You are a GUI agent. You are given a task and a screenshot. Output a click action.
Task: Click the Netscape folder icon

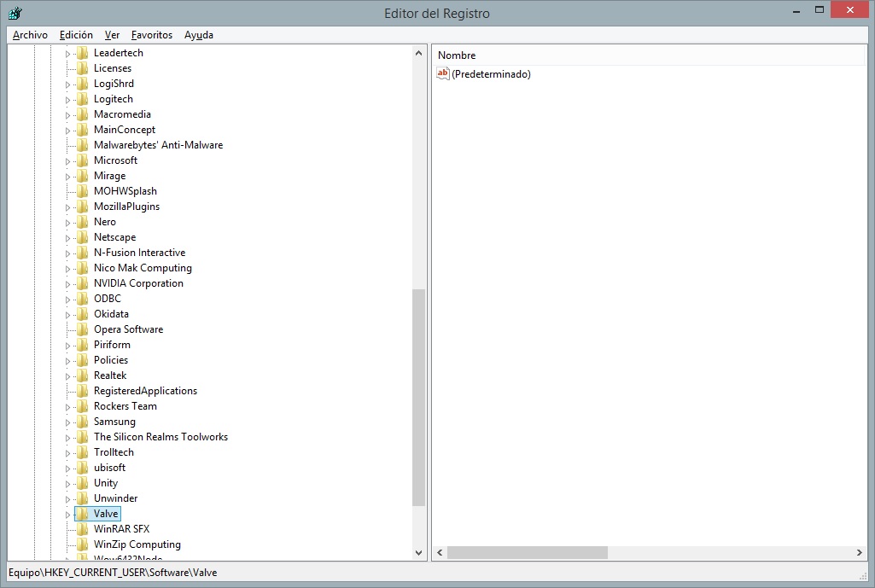point(83,237)
